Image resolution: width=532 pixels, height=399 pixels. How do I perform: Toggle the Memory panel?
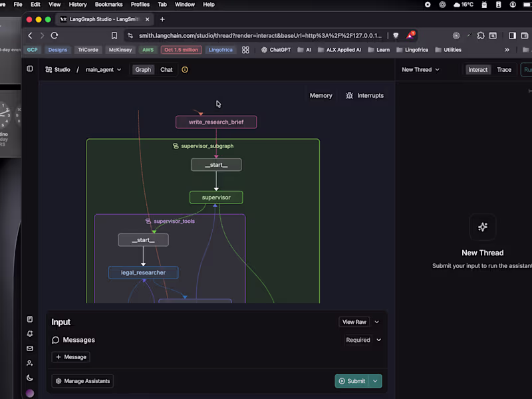coord(321,95)
